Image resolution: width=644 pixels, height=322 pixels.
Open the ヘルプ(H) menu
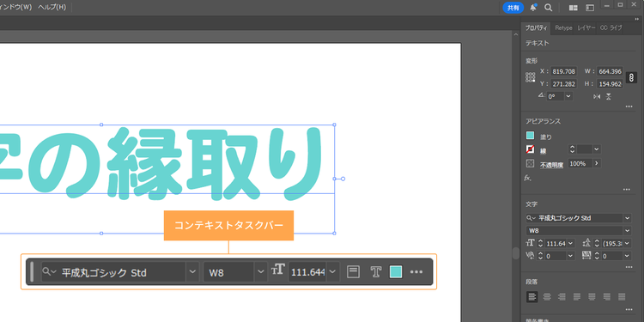[52, 8]
